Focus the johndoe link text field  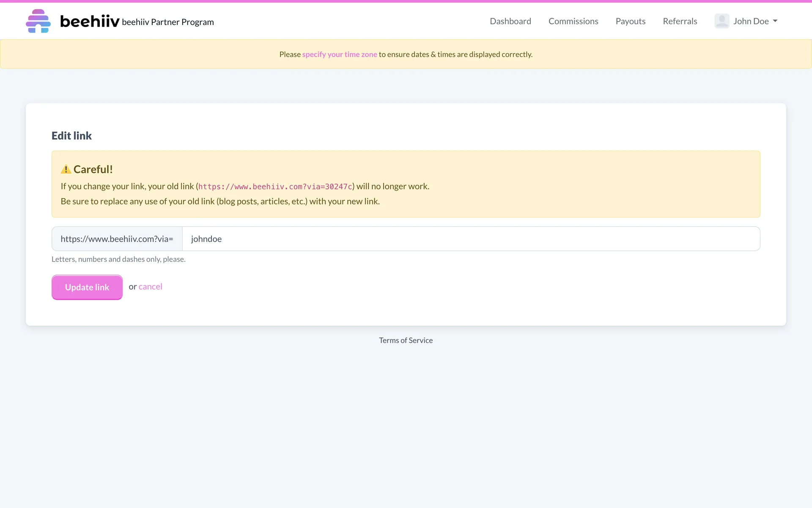[x=471, y=239]
